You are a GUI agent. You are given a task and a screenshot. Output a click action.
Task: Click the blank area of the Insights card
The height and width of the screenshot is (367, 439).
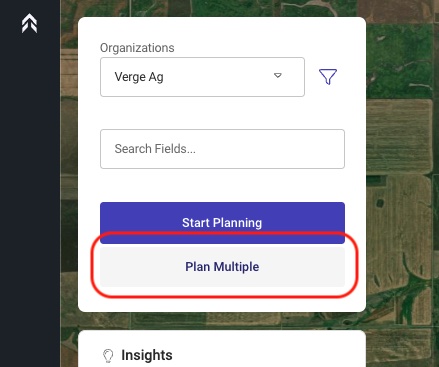[267, 355]
